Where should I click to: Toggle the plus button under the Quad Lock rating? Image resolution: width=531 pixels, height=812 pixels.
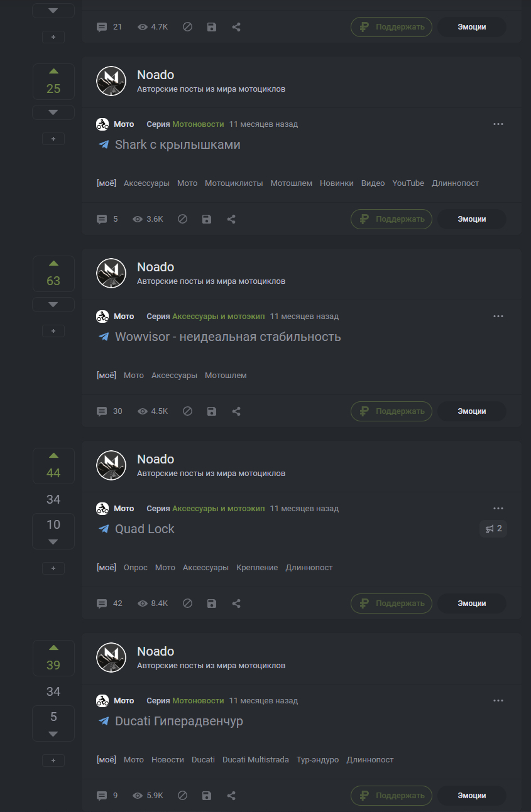click(x=53, y=568)
